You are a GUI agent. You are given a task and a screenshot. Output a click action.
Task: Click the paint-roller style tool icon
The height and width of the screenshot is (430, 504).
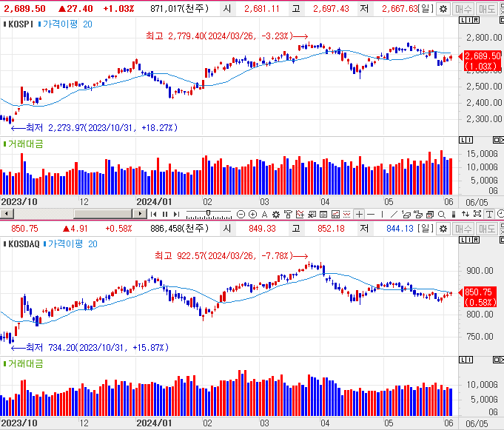click(288, 215)
